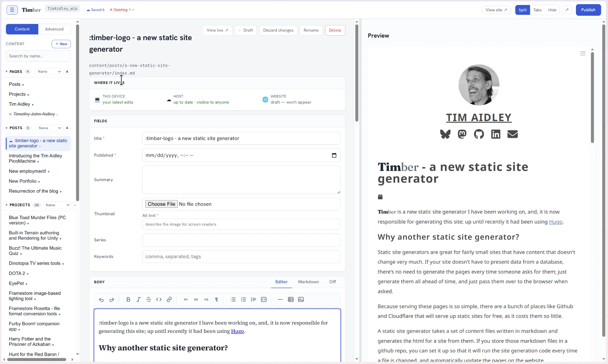Focus the Search by name field
Screen dimensions: 608x364
[38, 56]
